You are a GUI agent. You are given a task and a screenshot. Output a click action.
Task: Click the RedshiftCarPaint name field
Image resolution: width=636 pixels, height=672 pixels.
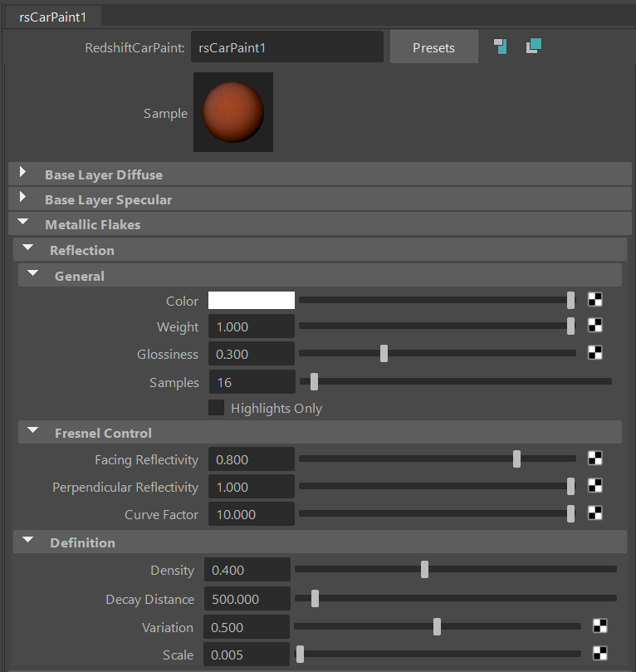(287, 47)
